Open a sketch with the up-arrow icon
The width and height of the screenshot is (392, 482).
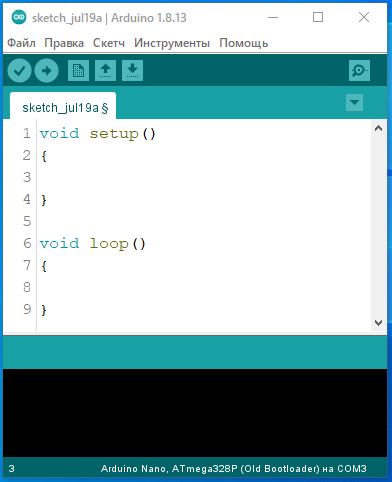coord(105,70)
